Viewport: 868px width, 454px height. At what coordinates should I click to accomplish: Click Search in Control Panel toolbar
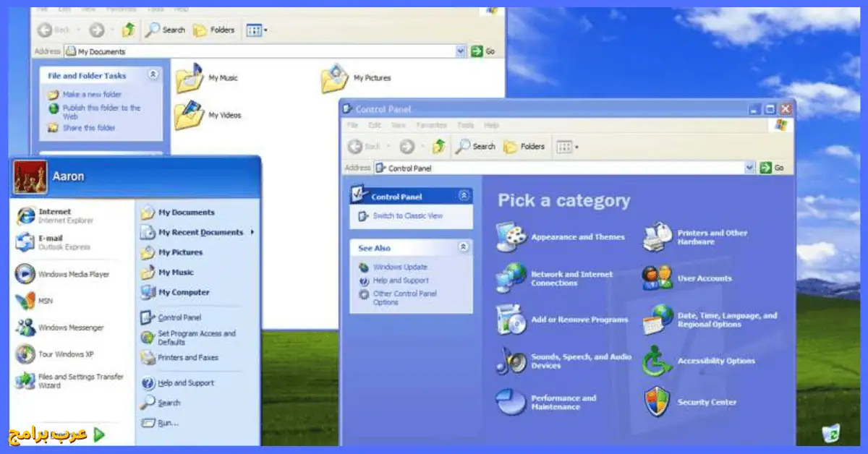(475, 147)
